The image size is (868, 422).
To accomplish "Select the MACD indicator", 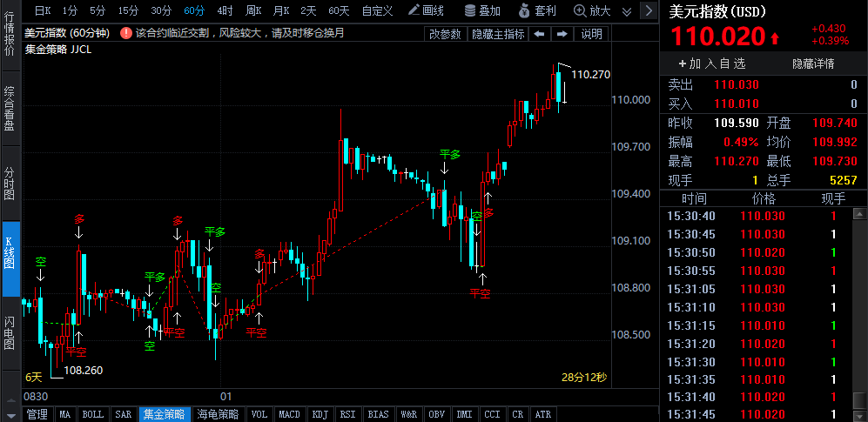I will click(290, 414).
